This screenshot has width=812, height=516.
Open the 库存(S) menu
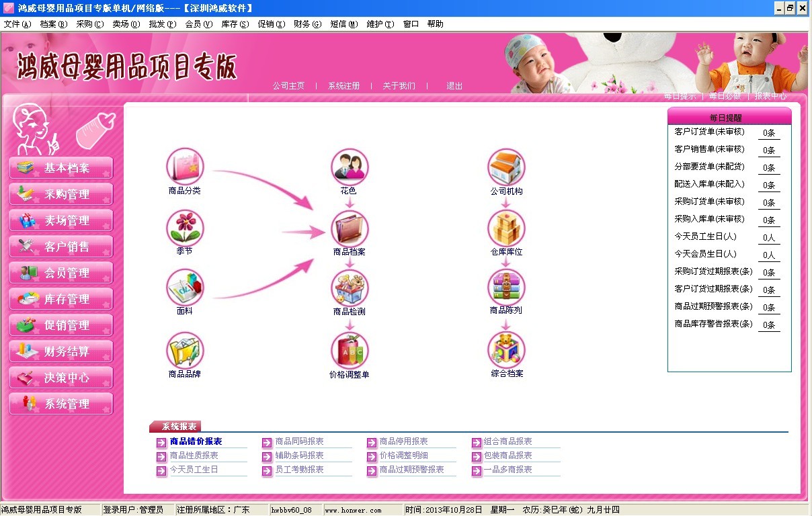click(235, 24)
